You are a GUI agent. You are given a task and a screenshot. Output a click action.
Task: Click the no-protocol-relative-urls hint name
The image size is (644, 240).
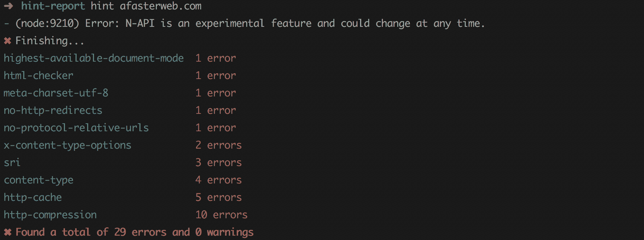pos(76,128)
